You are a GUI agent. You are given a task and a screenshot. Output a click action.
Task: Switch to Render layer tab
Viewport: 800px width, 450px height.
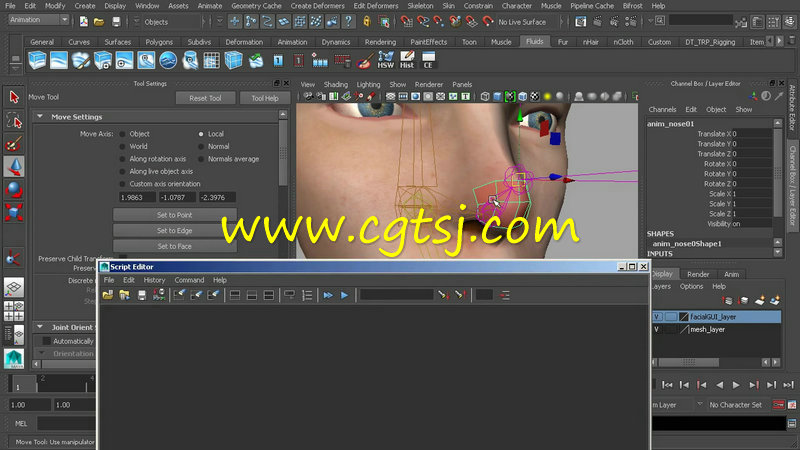tap(697, 274)
